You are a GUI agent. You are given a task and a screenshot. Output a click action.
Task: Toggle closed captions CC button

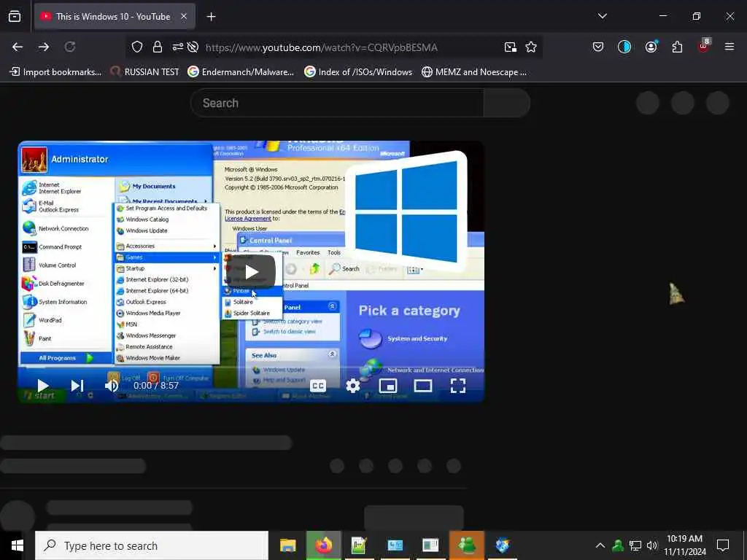coord(318,386)
